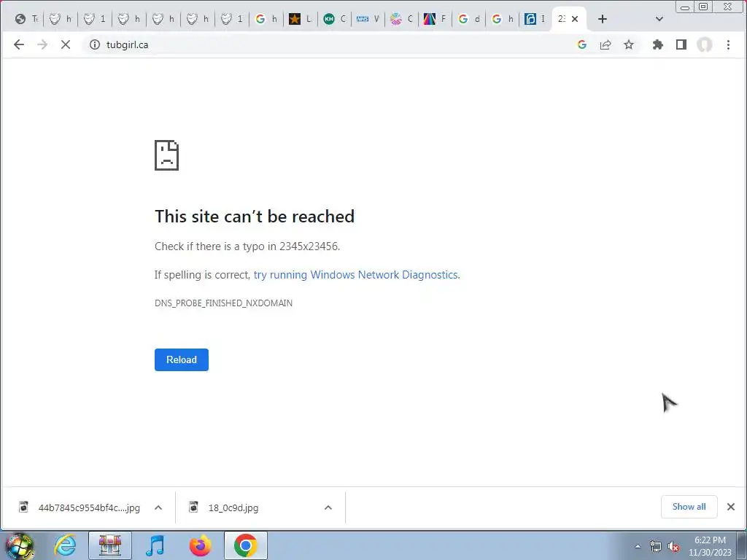Close the active 23 tab

(575, 19)
